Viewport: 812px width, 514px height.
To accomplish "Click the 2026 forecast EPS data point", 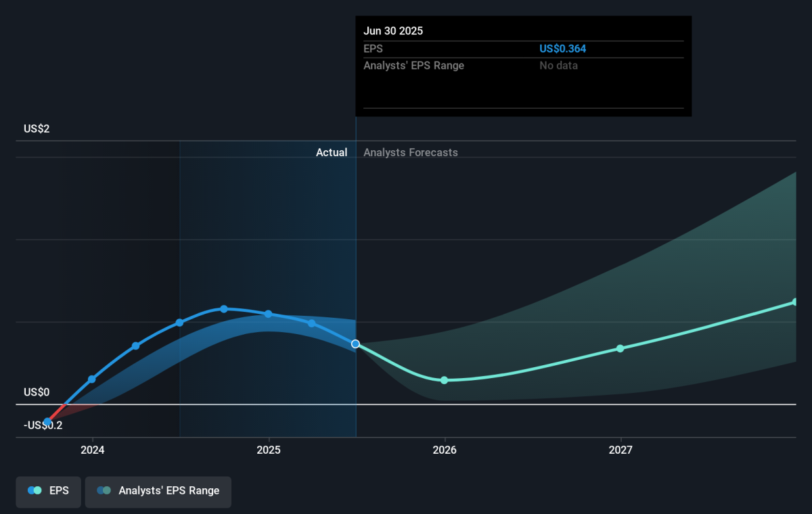I will tap(444, 380).
